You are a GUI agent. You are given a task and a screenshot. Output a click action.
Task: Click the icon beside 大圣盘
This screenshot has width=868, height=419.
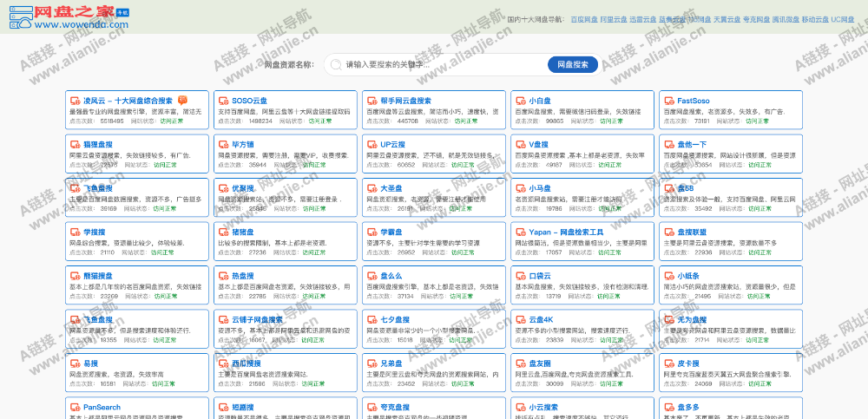372,188
